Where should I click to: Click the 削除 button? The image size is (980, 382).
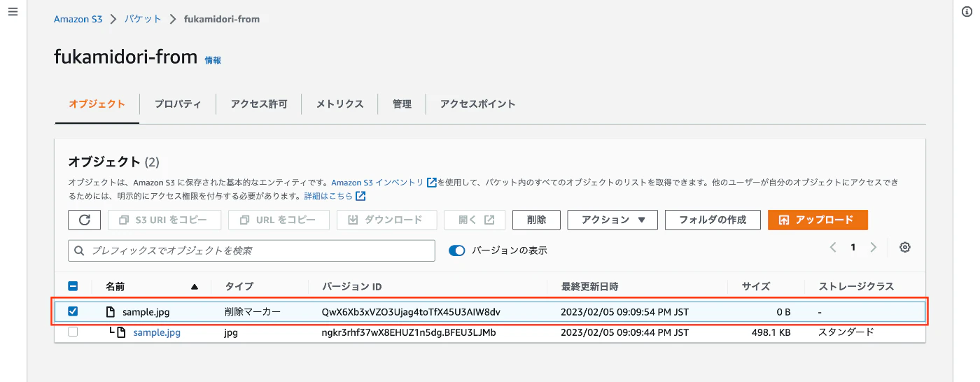click(536, 220)
